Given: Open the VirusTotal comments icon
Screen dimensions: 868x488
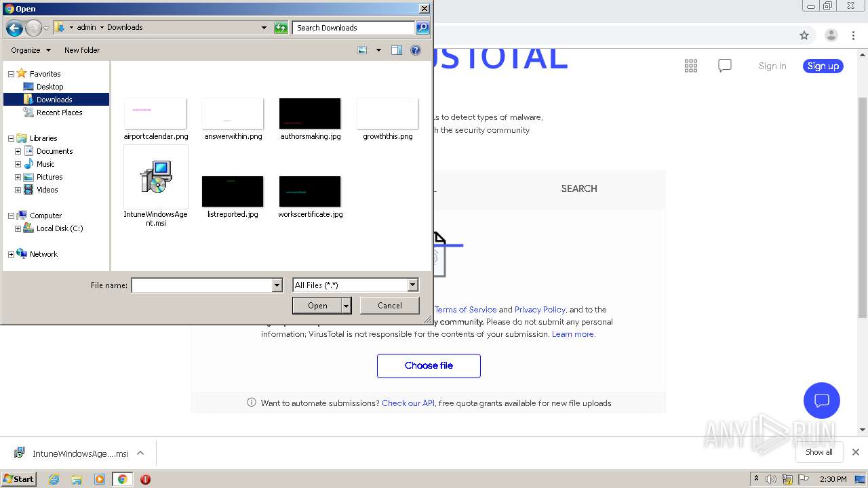Looking at the screenshot, I should [x=725, y=66].
